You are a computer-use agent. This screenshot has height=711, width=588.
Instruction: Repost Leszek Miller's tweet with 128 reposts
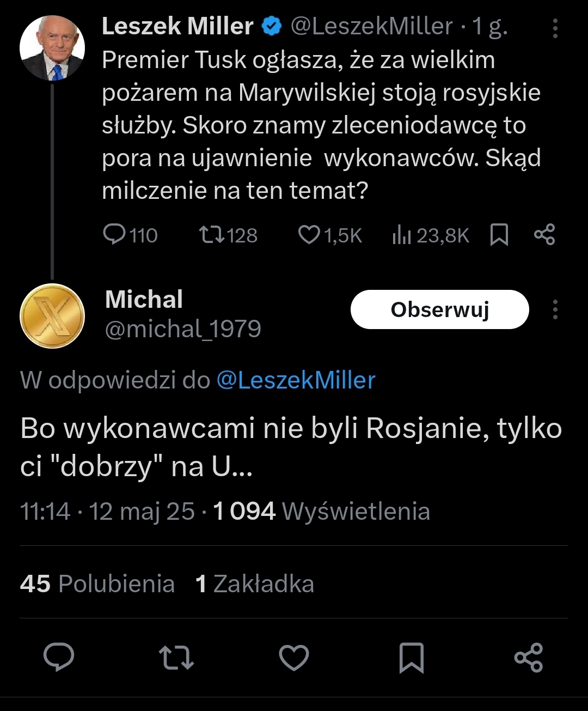211,235
